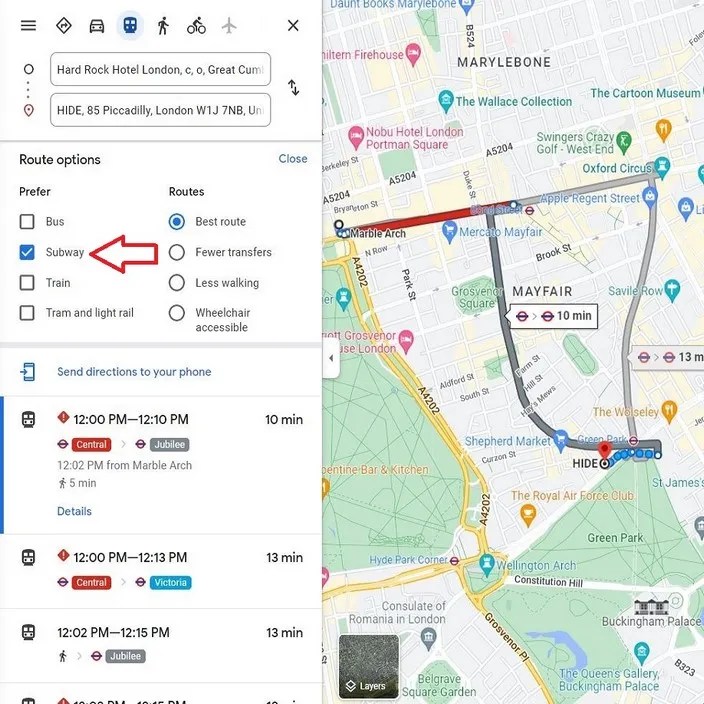The height and width of the screenshot is (704, 704).
Task: Select the Fewer transfers radio option
Action: click(x=177, y=252)
